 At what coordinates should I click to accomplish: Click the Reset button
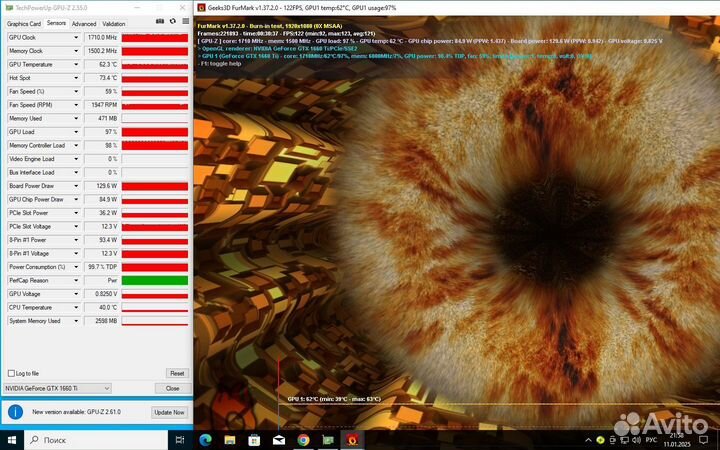coord(176,373)
